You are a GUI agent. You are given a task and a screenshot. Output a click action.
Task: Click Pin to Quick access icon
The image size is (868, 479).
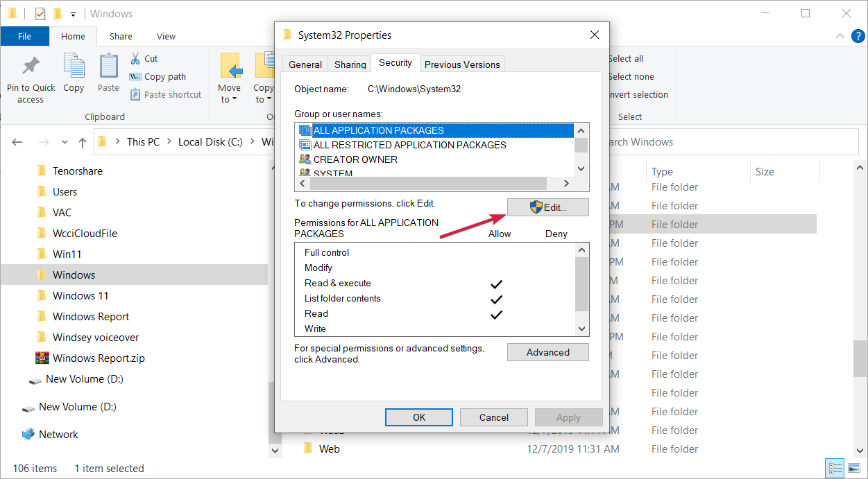pos(31,67)
